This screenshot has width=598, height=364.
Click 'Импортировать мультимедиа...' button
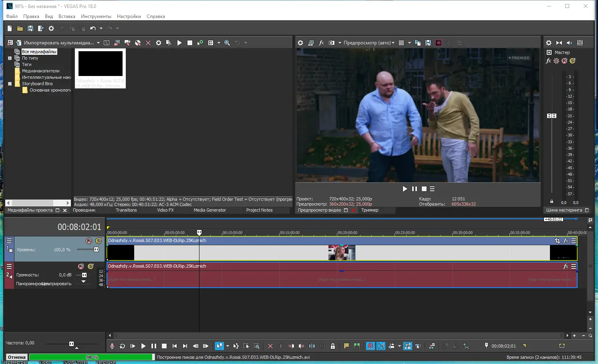coord(58,43)
